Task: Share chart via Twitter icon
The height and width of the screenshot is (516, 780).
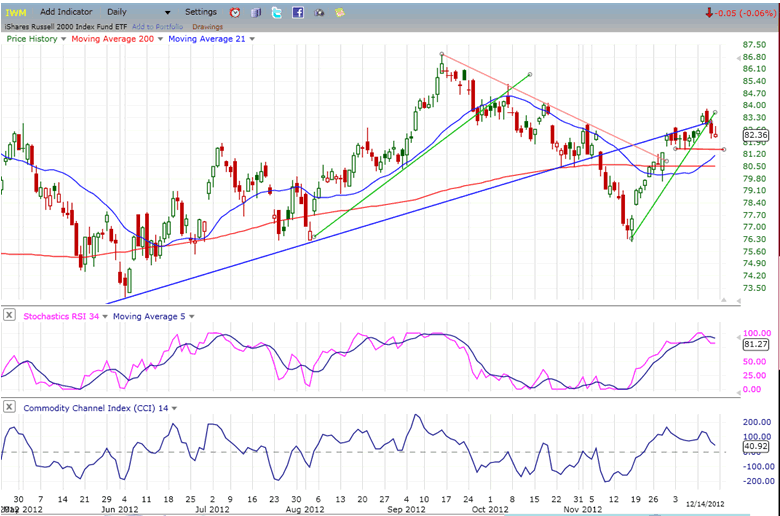Action: [276, 12]
